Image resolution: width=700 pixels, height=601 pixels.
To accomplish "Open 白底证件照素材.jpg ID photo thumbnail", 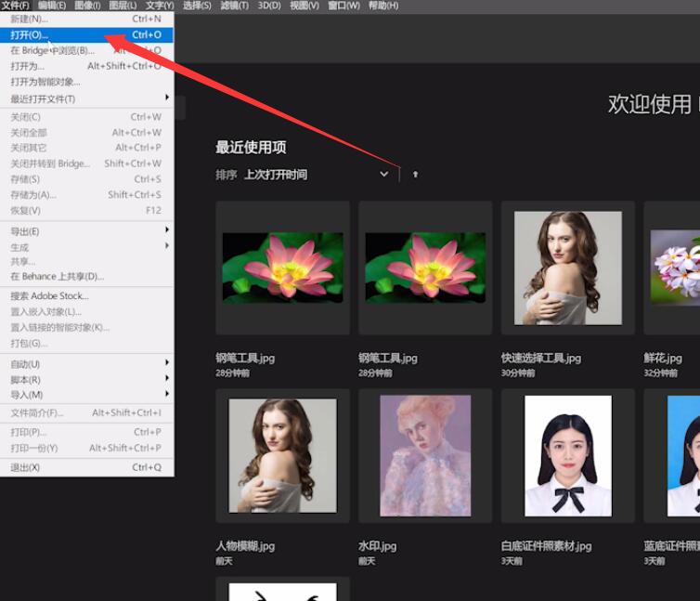I will (568, 455).
